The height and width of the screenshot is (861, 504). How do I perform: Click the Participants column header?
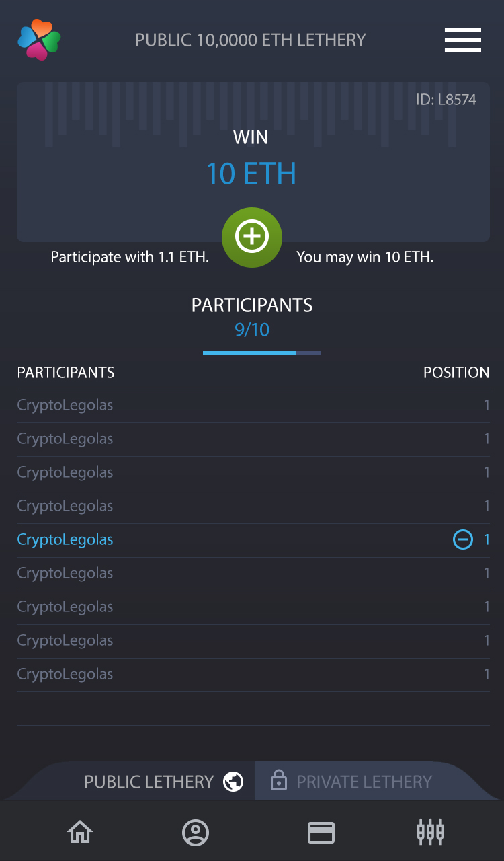(x=66, y=373)
